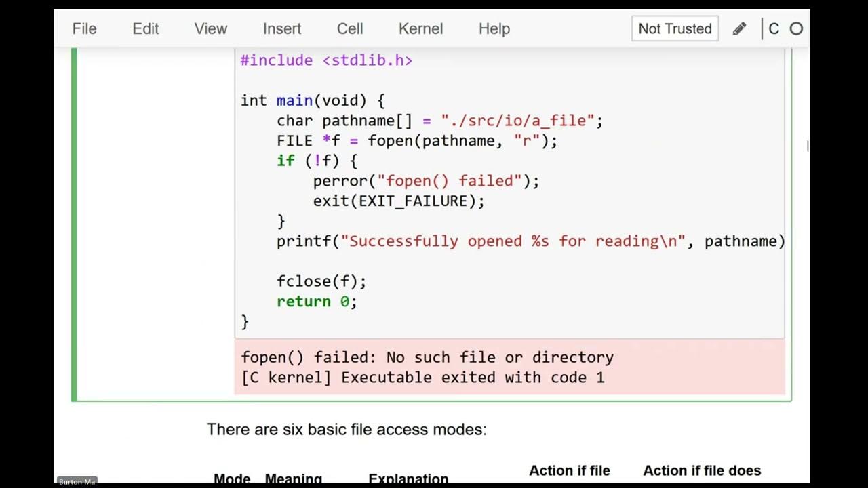Click the Not Trusted notebook button
This screenshot has width=868, height=488.
pyautogui.click(x=675, y=29)
